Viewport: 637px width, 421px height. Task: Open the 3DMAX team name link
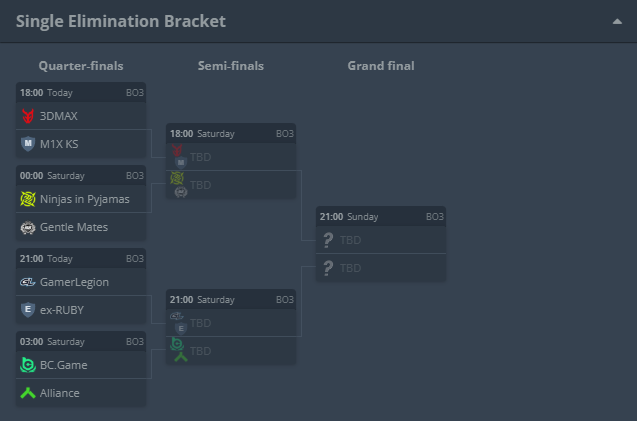(x=58, y=116)
